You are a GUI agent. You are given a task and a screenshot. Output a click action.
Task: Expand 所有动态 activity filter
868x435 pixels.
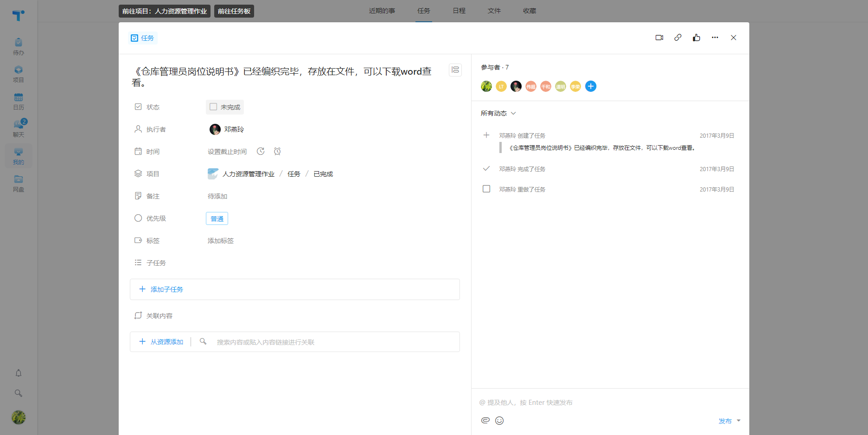[x=498, y=113]
